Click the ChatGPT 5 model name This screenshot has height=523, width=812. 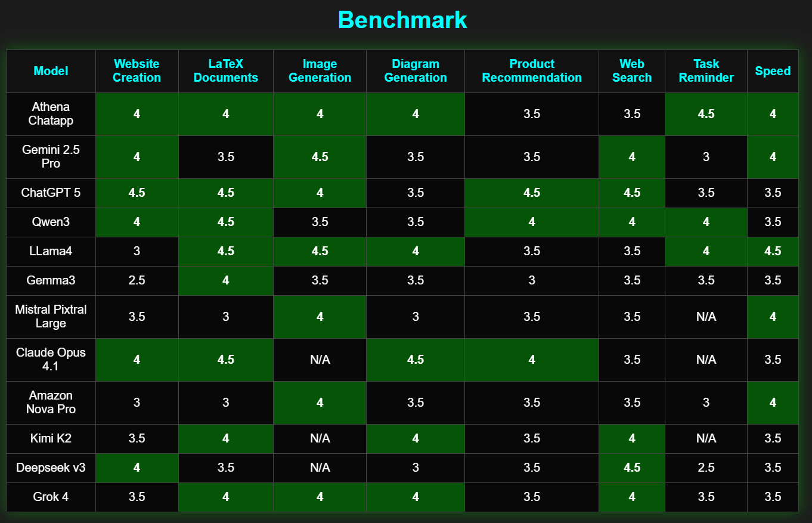51,193
